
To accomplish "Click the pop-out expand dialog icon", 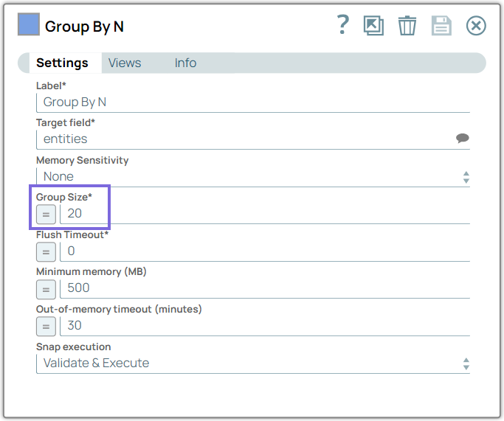I will (373, 26).
